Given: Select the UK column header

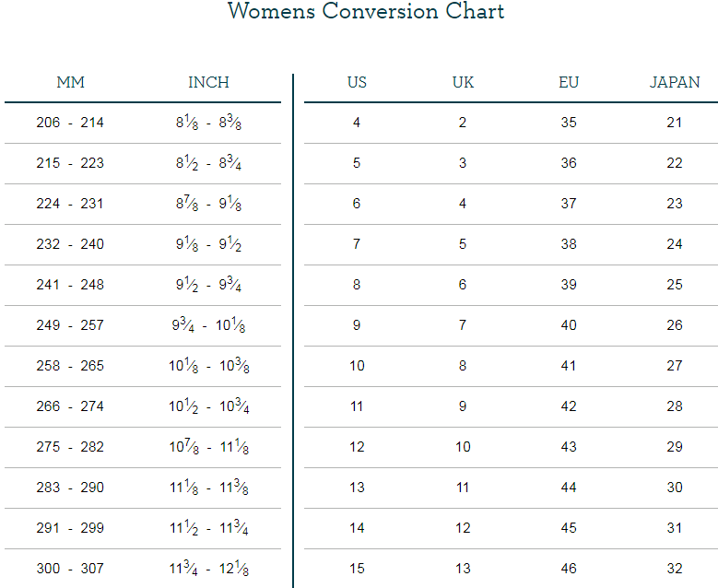Looking at the screenshot, I should (x=463, y=82).
